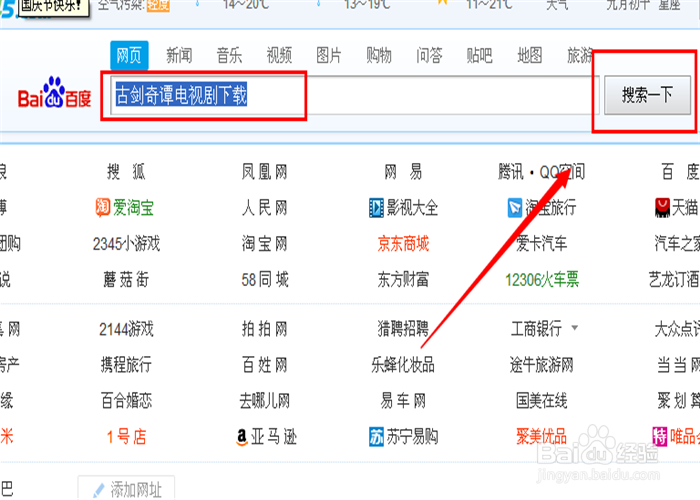Image resolution: width=700 pixels, height=500 pixels.
Task: Open the 爱卡汽车 link
Action: 542,244
